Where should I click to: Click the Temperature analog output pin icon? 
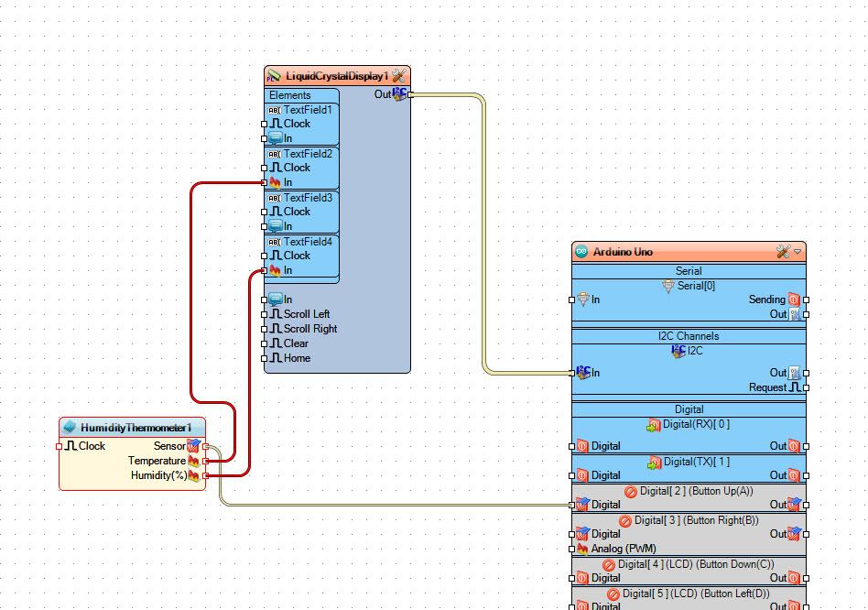coord(193,461)
